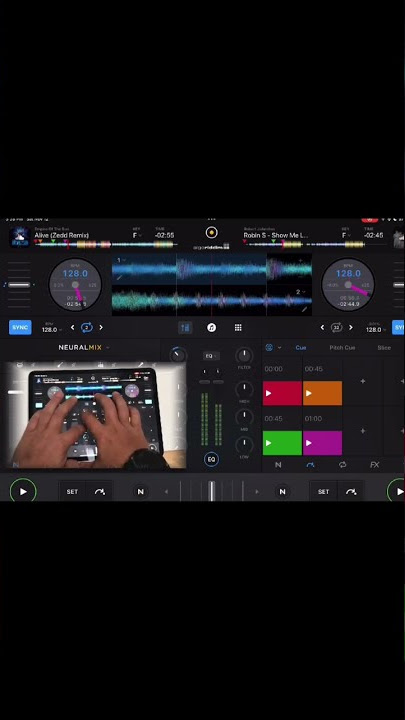This screenshot has height=720, width=405.
Task: Start playback on the right deck
Action: [x=398, y=491]
